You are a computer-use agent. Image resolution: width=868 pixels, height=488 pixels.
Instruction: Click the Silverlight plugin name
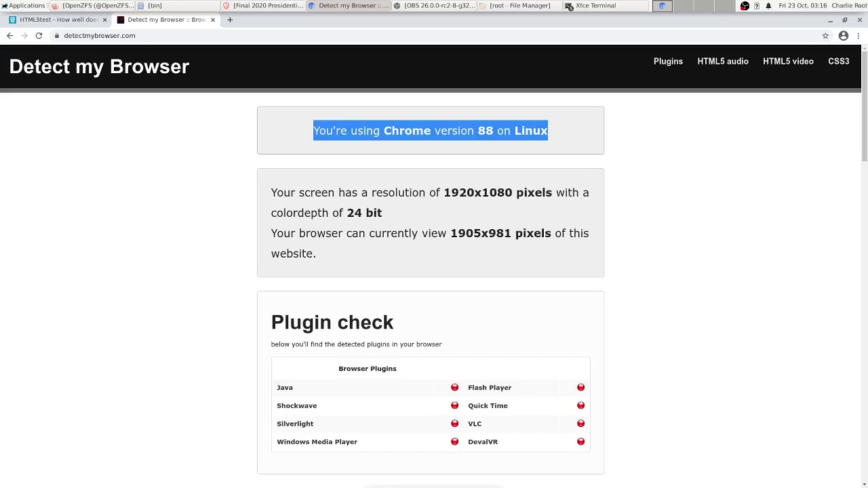pyautogui.click(x=295, y=424)
